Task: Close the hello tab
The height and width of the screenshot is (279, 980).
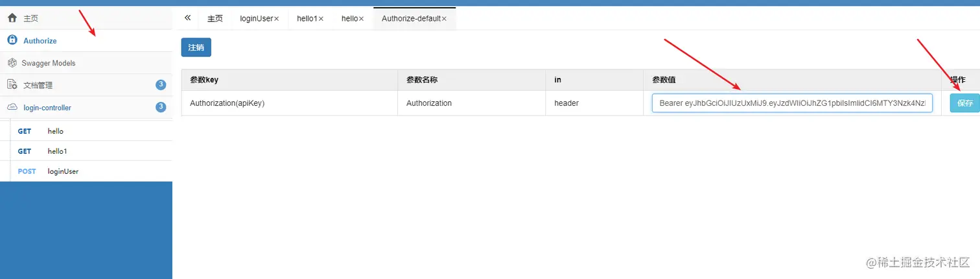Action: click(361, 19)
